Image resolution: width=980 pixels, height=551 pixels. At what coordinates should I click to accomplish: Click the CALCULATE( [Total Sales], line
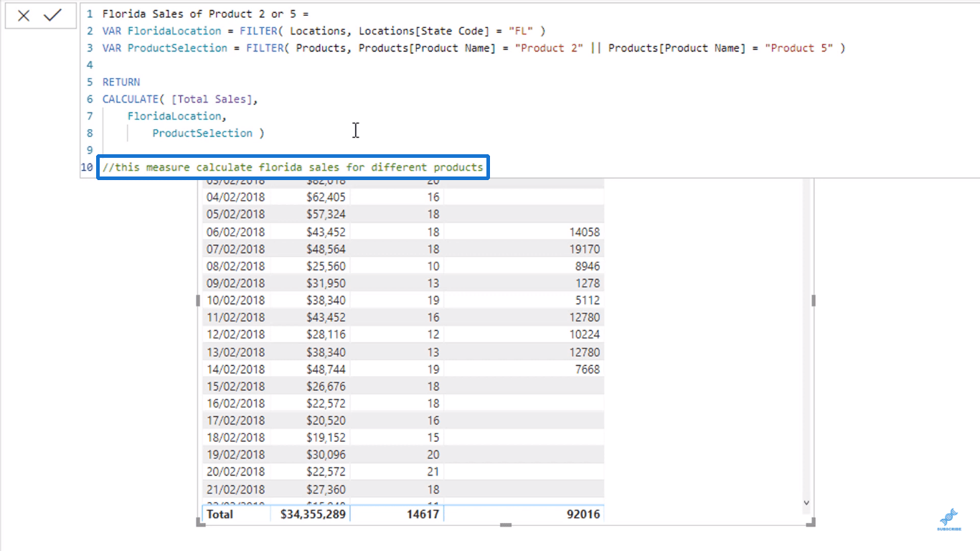(x=180, y=99)
